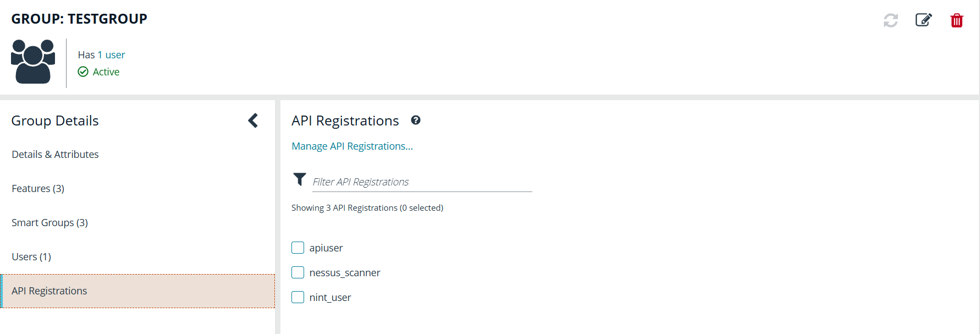Follow the Has 1 user link

coord(101,55)
